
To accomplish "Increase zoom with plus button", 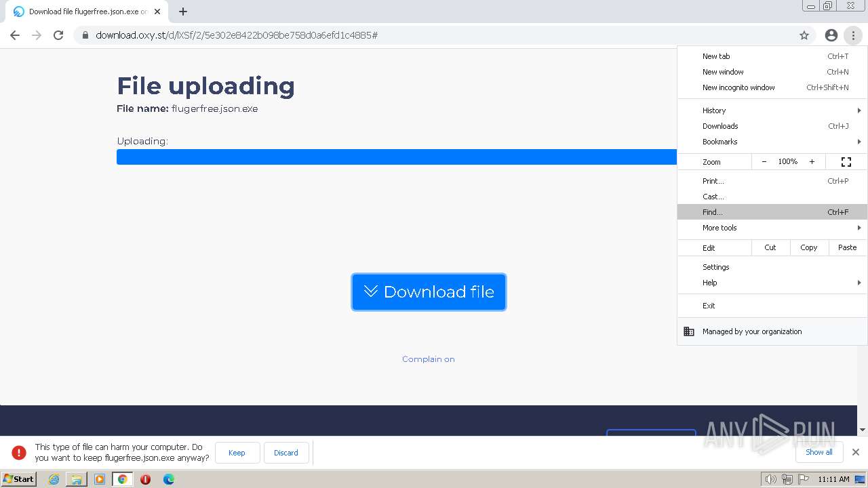I will tap(812, 162).
